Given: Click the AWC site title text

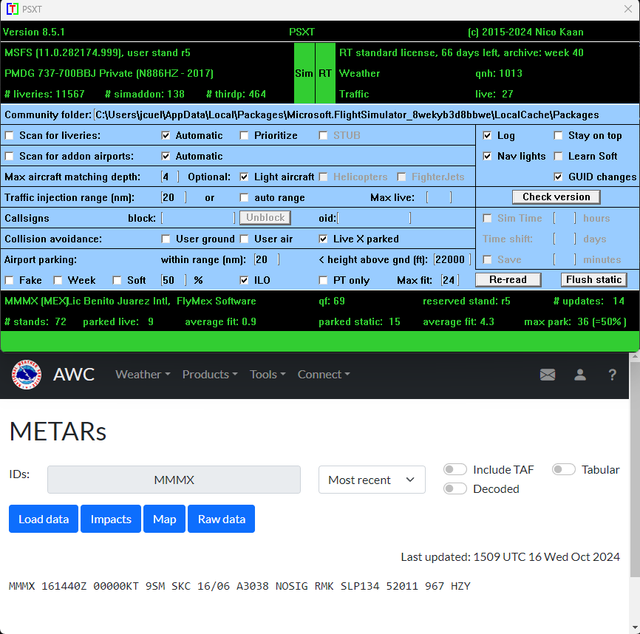Looking at the screenshot, I should coord(74,374).
